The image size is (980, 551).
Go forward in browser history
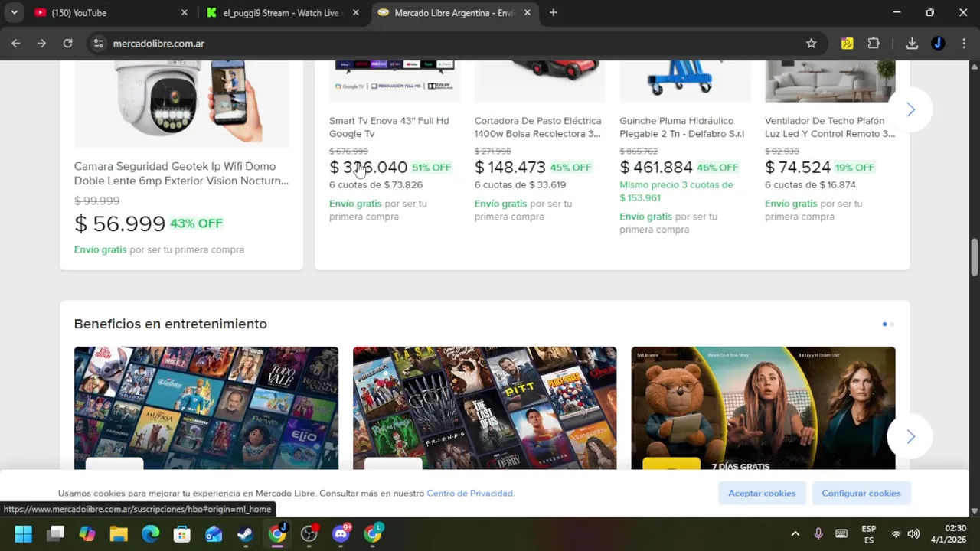point(41,44)
